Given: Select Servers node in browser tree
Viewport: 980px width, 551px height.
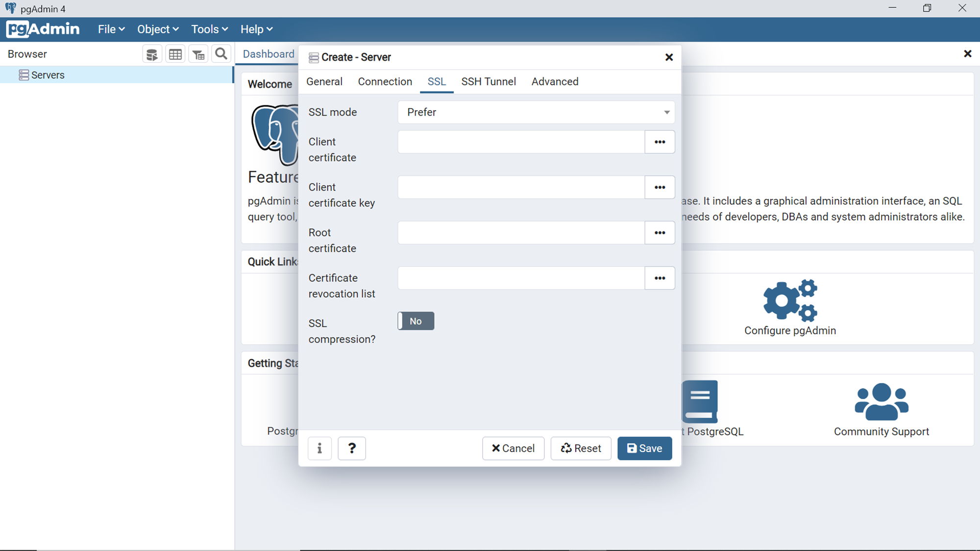Looking at the screenshot, I should pyautogui.click(x=48, y=75).
